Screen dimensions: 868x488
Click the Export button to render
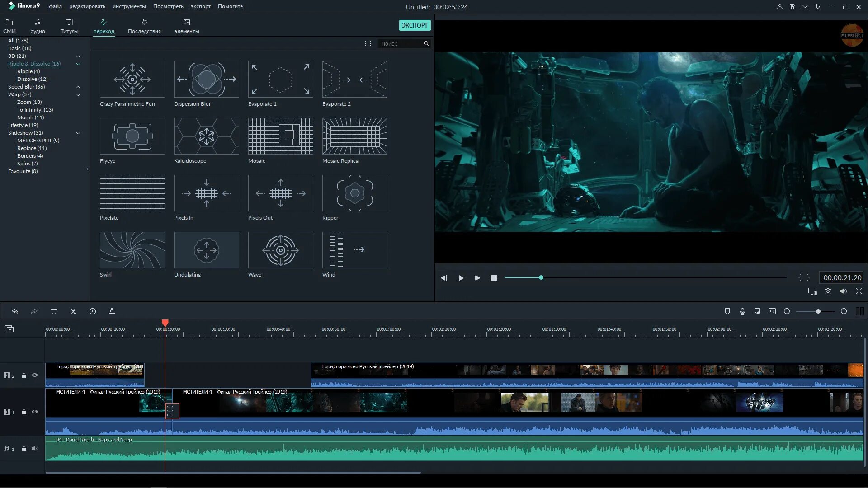tap(414, 25)
